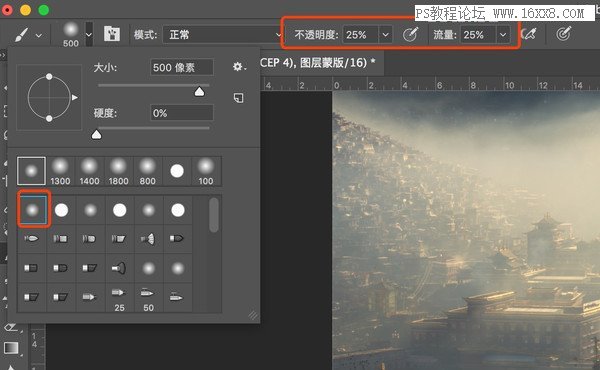600x370 pixels.
Task: Click the 不透明度 opacity field showing 25%
Action: [360, 35]
